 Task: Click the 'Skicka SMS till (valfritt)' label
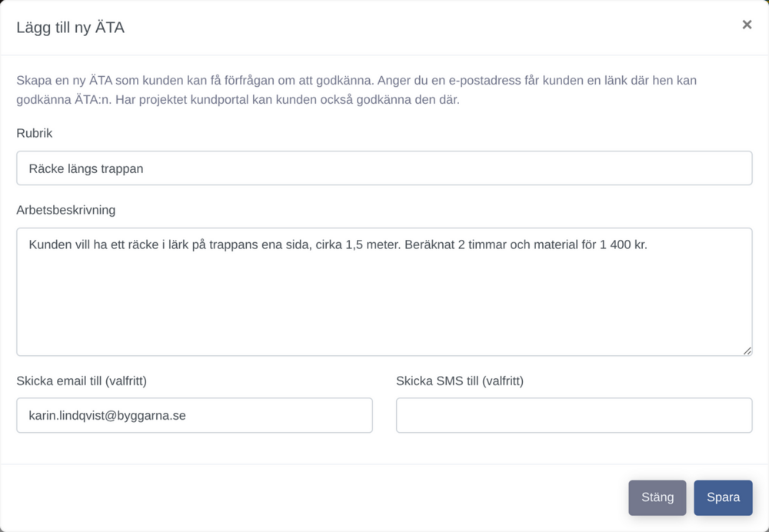pyautogui.click(x=460, y=381)
